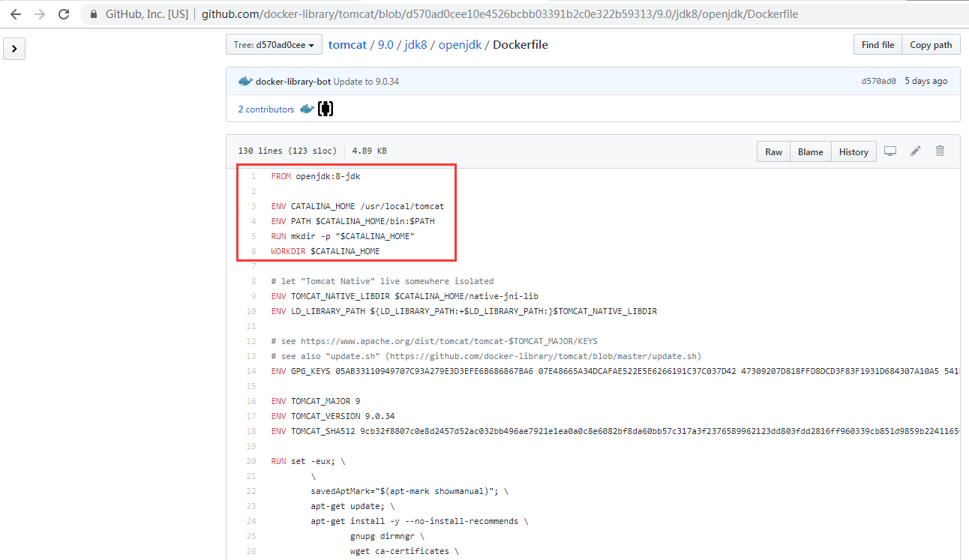This screenshot has width=969, height=560.
Task: Open docker-library-bot author link
Action: pos(293,81)
